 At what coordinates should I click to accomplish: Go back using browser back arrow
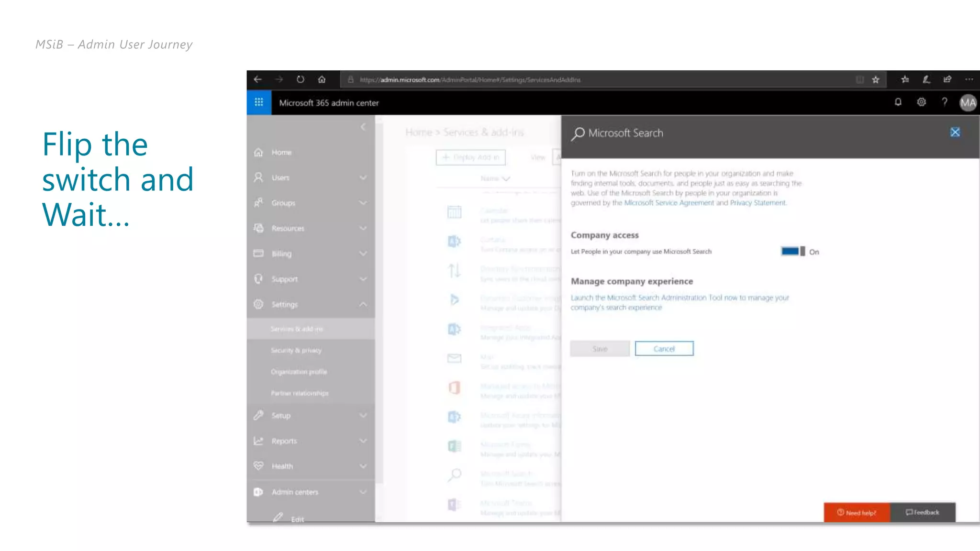click(258, 79)
